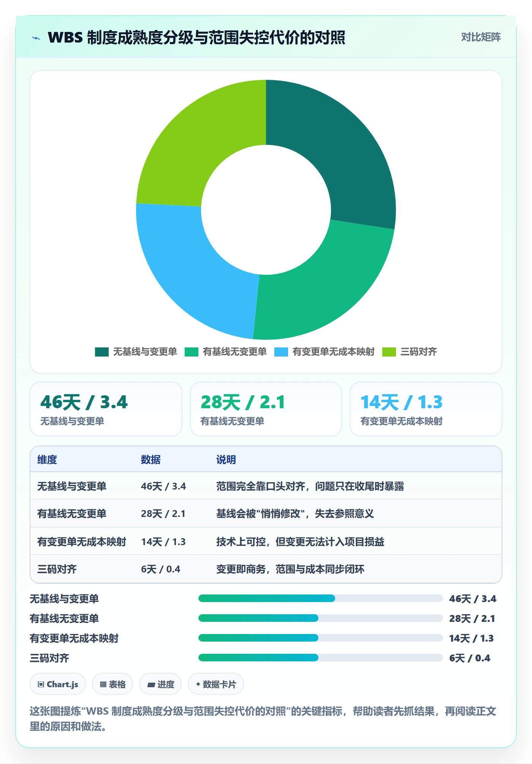
Task: Click the 表格 chip grid icon
Action: click(103, 685)
